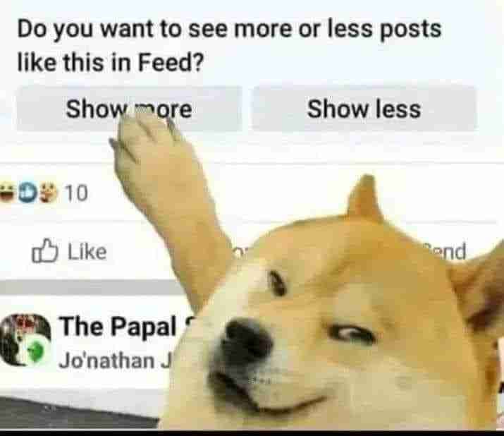
Task: Open the reactions count showing 10
Action: pos(77,193)
